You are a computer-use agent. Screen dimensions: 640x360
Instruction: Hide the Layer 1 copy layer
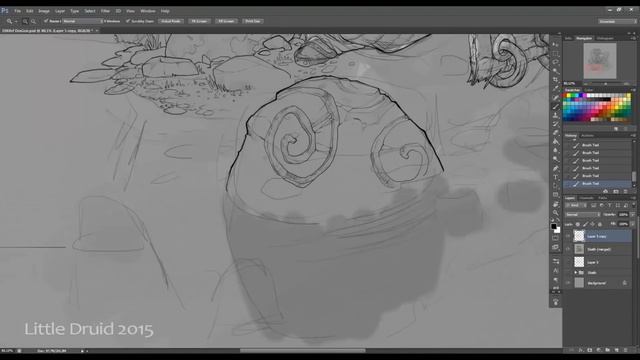coord(568,236)
